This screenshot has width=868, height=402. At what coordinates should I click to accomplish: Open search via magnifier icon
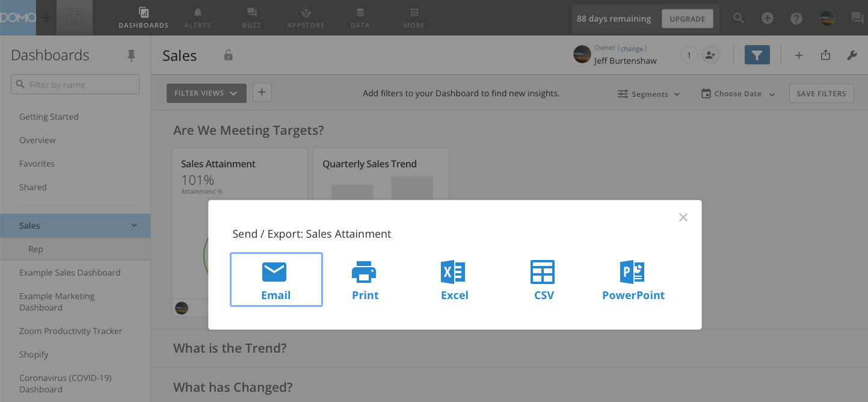tap(739, 18)
